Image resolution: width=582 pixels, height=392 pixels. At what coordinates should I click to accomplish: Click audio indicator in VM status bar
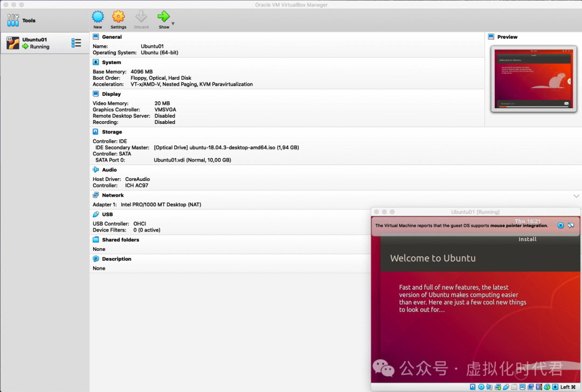(x=489, y=387)
